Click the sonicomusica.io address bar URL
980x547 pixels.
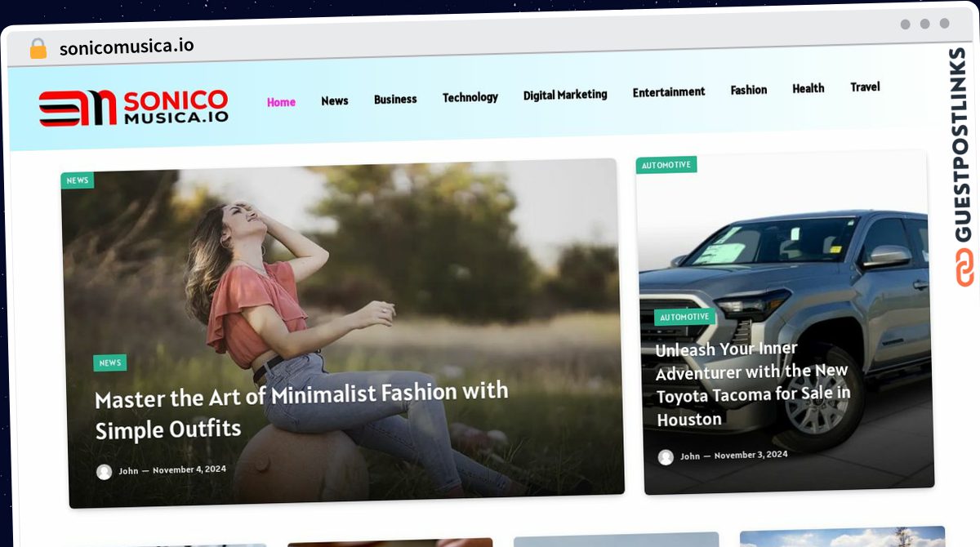tap(127, 47)
